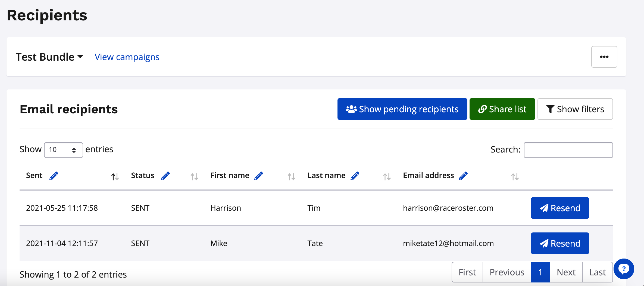The image size is (644, 286).
Task: Resend email to harrison@raceroster.com
Action: (x=560, y=208)
